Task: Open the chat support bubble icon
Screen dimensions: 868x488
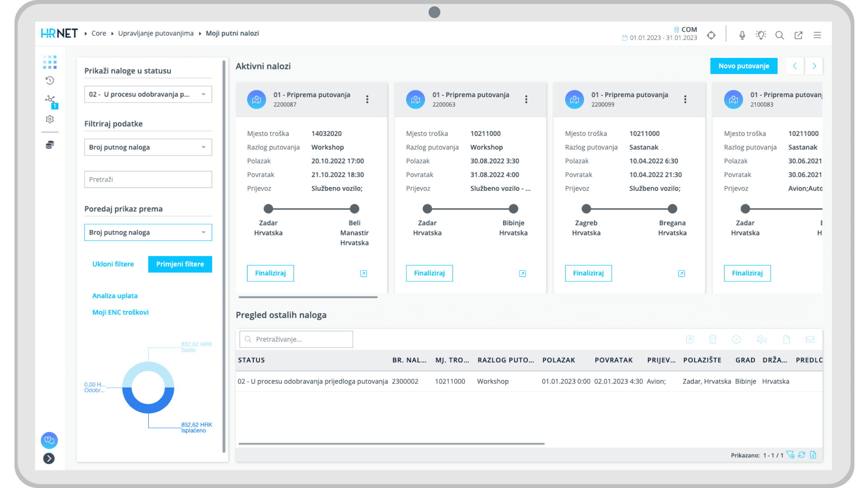Action: tap(49, 440)
